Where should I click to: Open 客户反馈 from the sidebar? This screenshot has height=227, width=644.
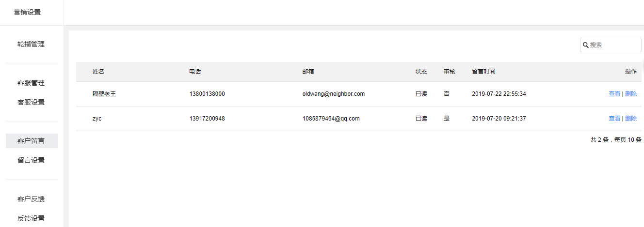(31, 199)
